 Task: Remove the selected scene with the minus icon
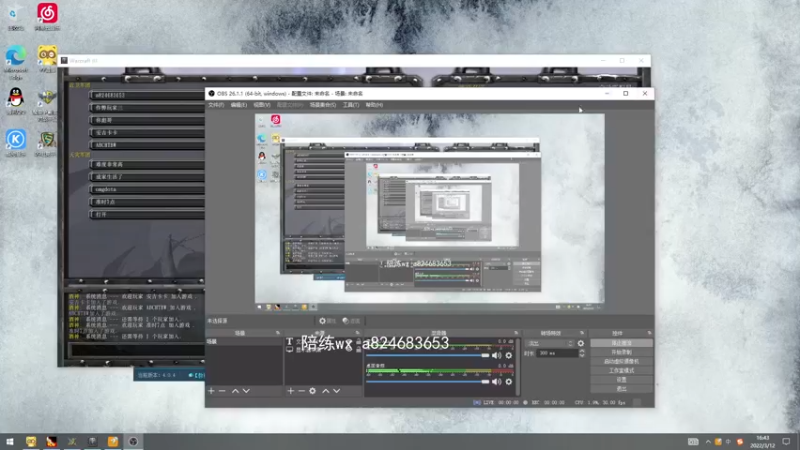[x=222, y=391]
